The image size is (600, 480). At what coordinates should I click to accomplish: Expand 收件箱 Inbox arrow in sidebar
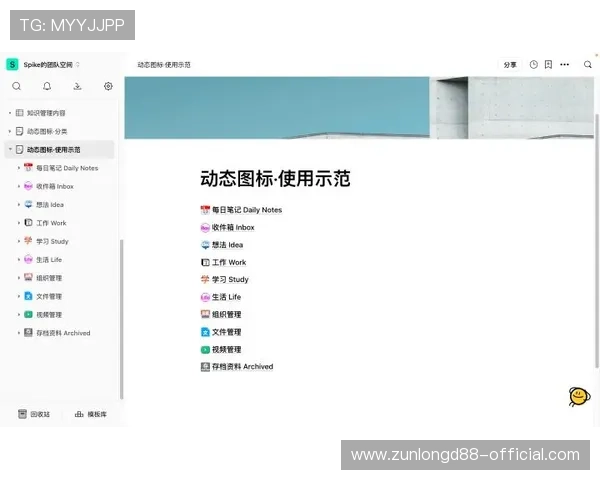point(19,186)
